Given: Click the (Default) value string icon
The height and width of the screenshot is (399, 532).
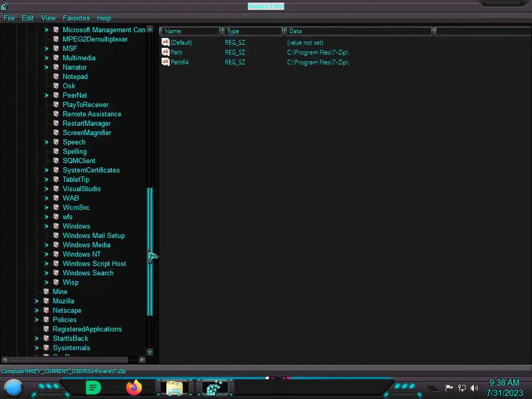Looking at the screenshot, I should click(166, 42).
